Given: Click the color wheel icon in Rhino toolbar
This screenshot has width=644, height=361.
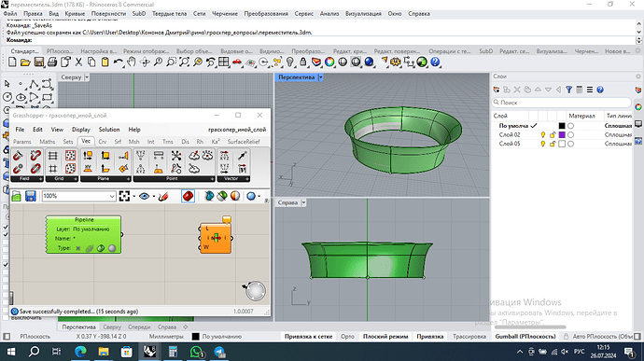Looking at the screenshot, I should (329, 62).
